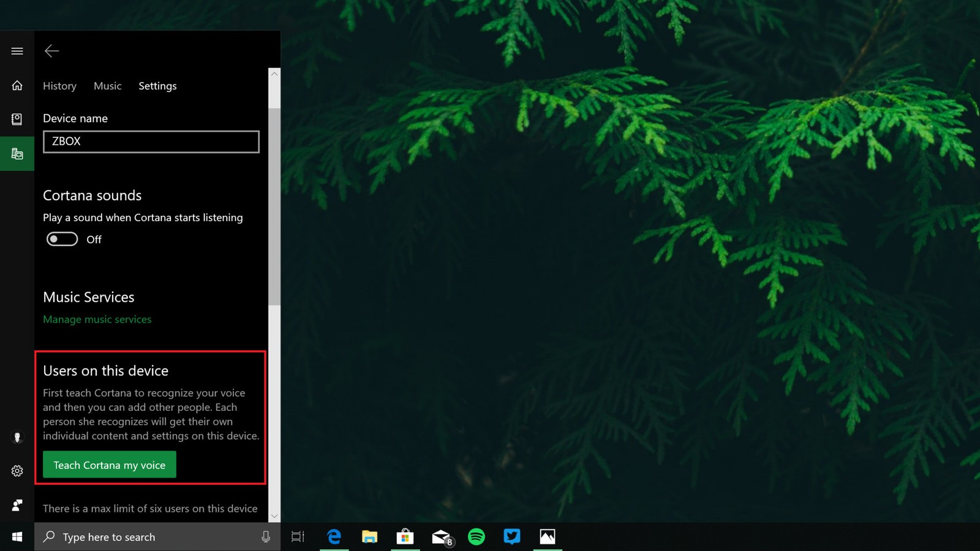Open the Cortana Notebook
This screenshot has width=980, height=551.
(17, 119)
